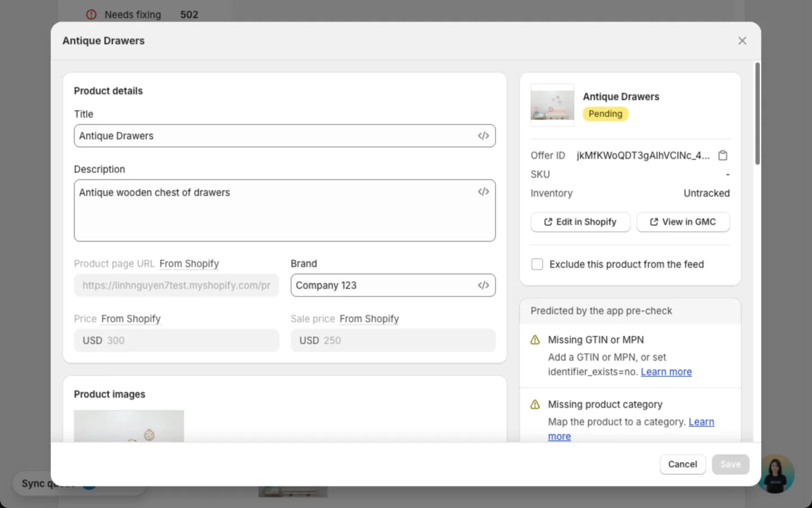Click From Shopify label next to Product page URL
Screen dimensions: 812x508
click(189, 264)
